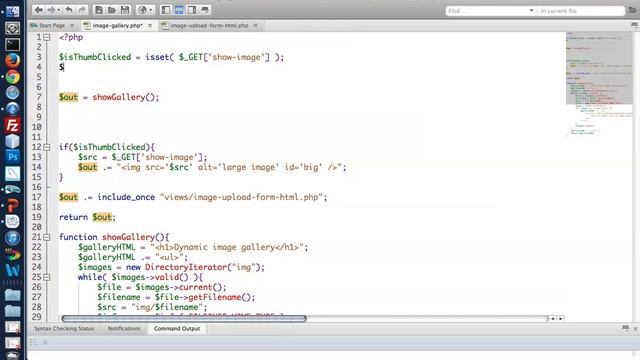Screen dimensions: 640x360
Task: Open iTunes from the dock
Action: coord(12,238)
